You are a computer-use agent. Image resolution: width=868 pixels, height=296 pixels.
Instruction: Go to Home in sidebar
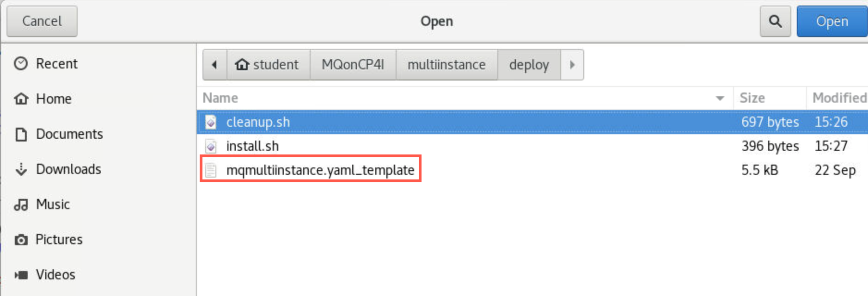pyautogui.click(x=43, y=99)
